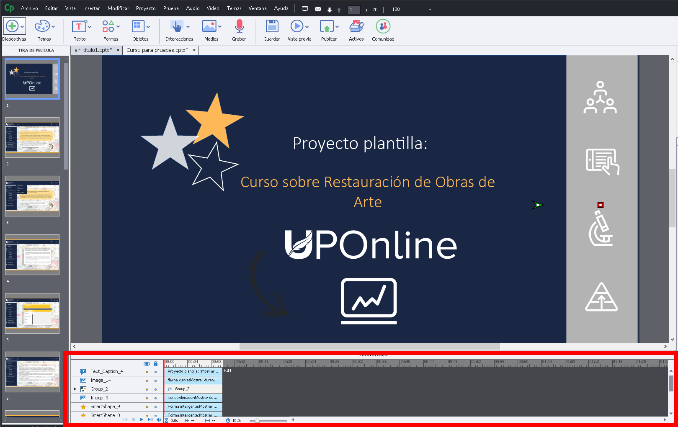The height and width of the screenshot is (427, 678).
Task: Click the Activos button in toolbar
Action: tap(356, 27)
